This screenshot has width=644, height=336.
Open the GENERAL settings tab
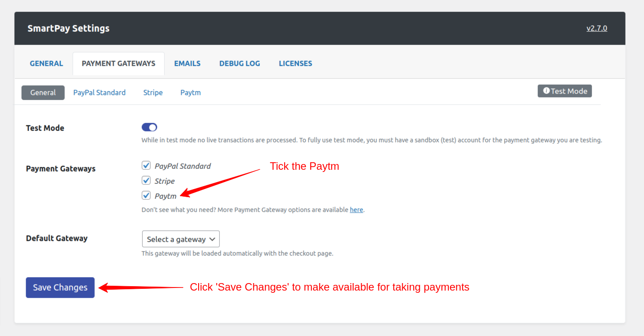click(46, 63)
